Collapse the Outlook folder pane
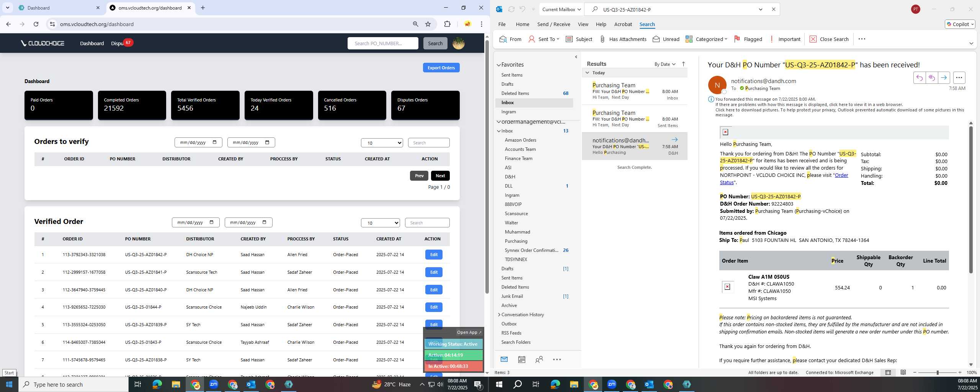Screen dimensions: 980x392 [x=576, y=57]
